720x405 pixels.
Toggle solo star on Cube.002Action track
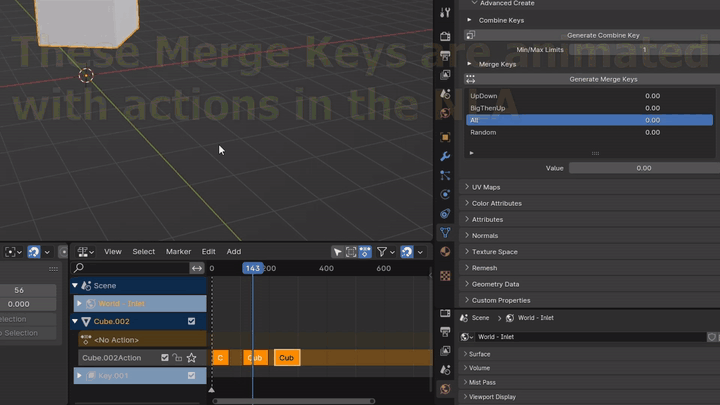[191, 358]
